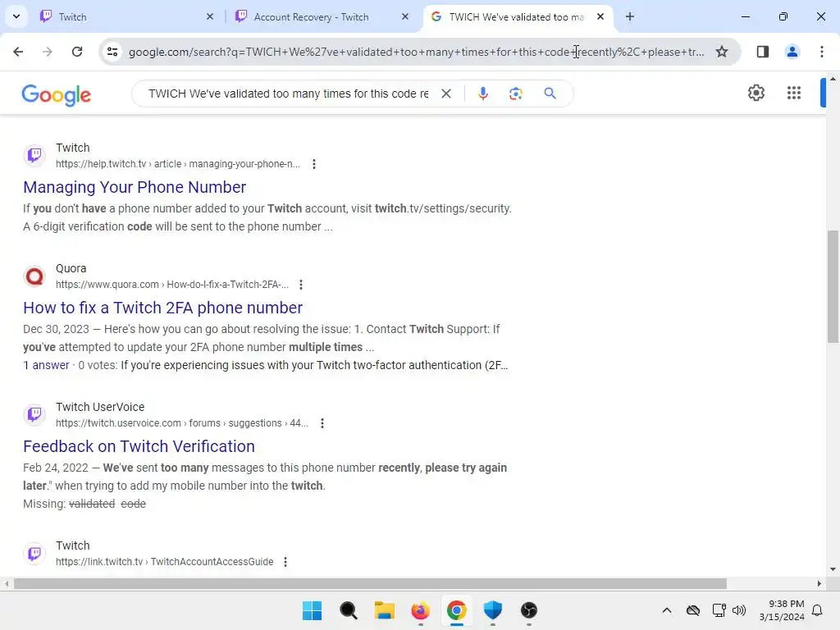This screenshot has width=840, height=630.
Task: Click the Twitch UserVoice source URL
Action: pyautogui.click(x=181, y=423)
